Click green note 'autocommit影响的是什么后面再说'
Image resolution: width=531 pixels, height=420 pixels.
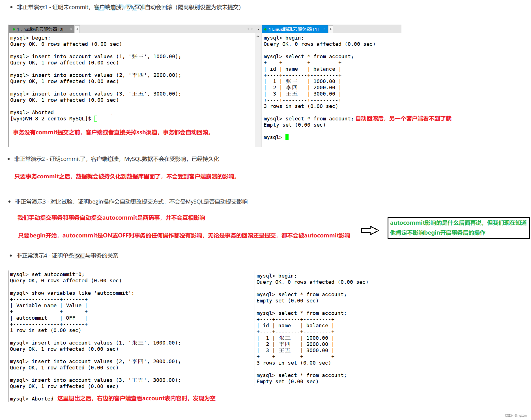tap(458, 223)
